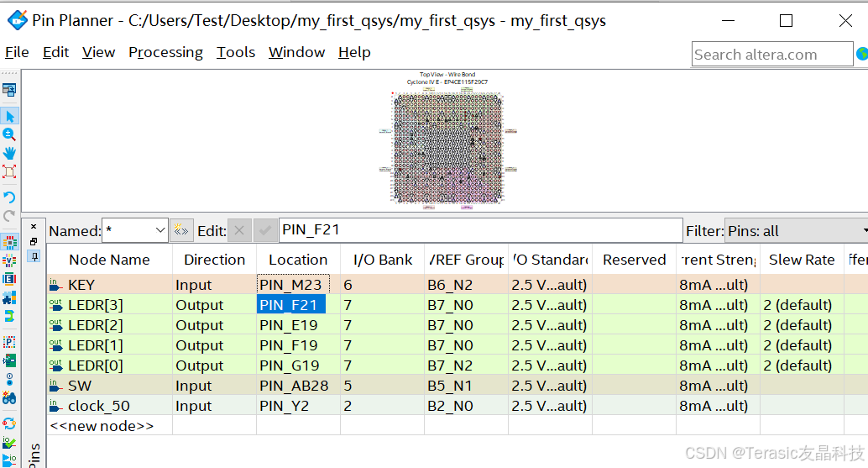
Task: Open the Filter Pins: all dropdown
Action: pyautogui.click(x=796, y=230)
